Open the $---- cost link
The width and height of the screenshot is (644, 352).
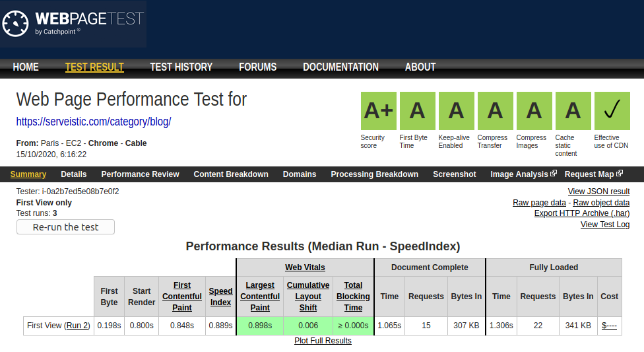609,326
